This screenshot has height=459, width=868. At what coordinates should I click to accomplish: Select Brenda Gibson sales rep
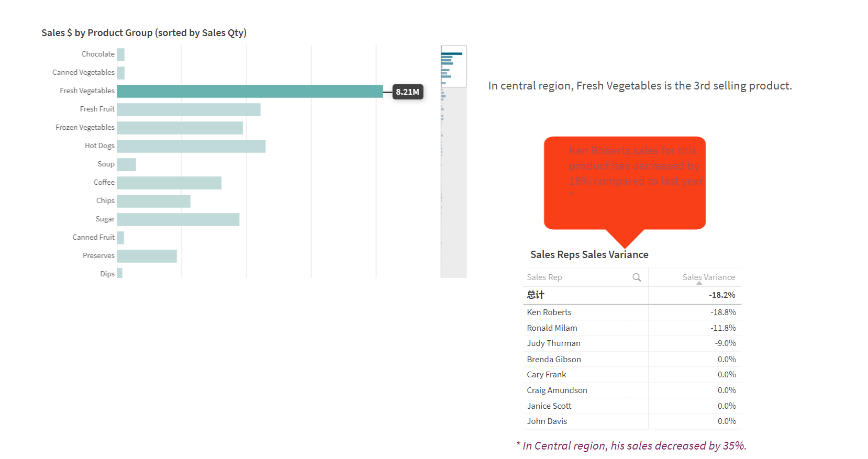pyautogui.click(x=554, y=359)
